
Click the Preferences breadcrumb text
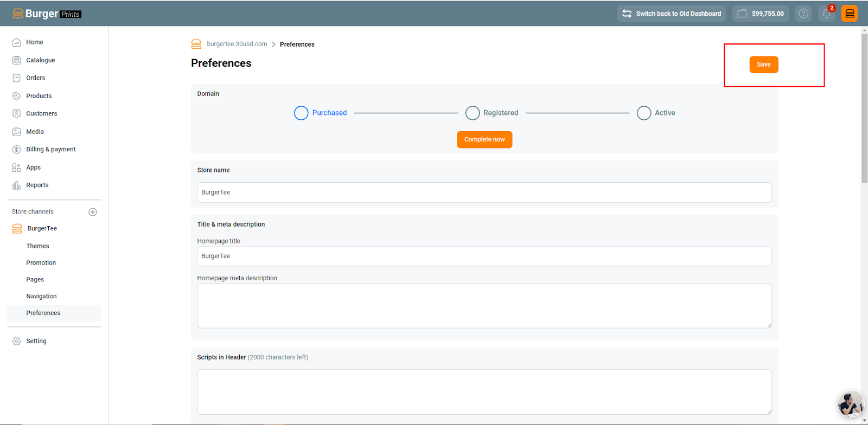click(x=297, y=44)
